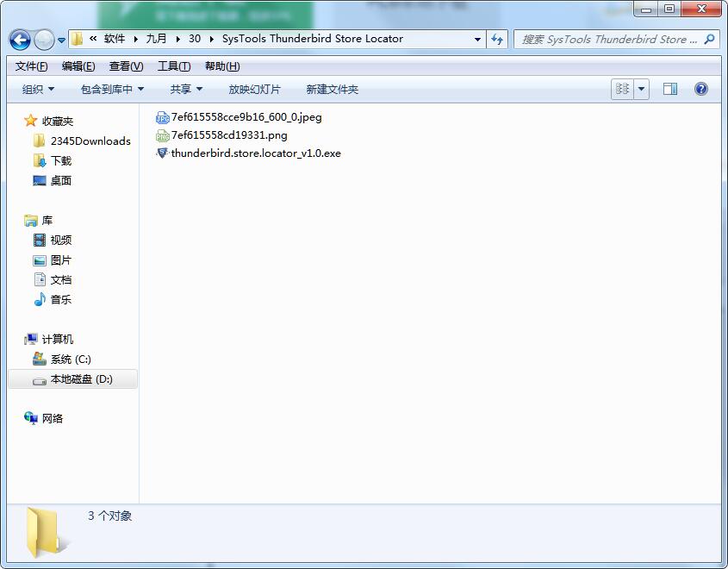Go forward with the Forward arrow button
The height and width of the screenshot is (569, 728).
[x=45, y=40]
